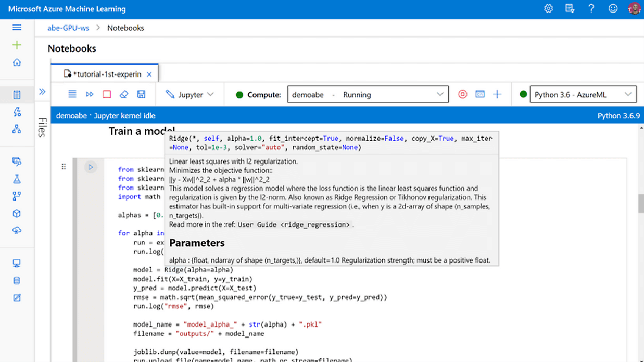Run all cells with the fast-forward icon
This screenshot has height=362, width=644.
(90, 94)
